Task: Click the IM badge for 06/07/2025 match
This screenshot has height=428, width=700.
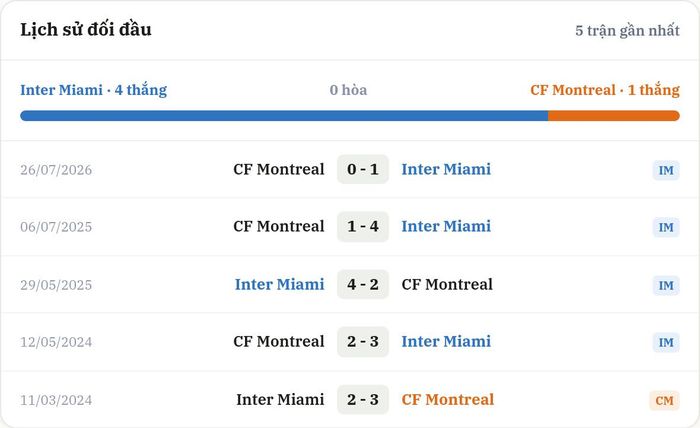Action: (666, 227)
